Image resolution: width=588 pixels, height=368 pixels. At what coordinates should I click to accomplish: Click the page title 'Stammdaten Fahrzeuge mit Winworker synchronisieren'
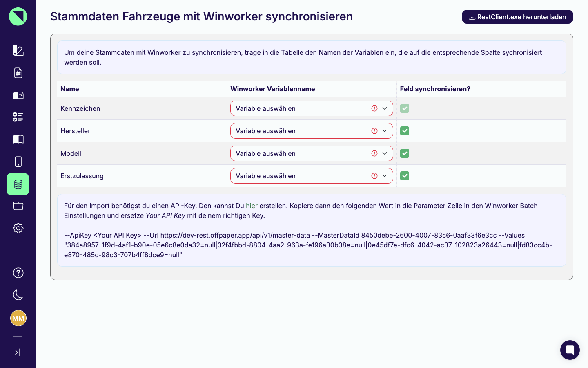click(202, 16)
